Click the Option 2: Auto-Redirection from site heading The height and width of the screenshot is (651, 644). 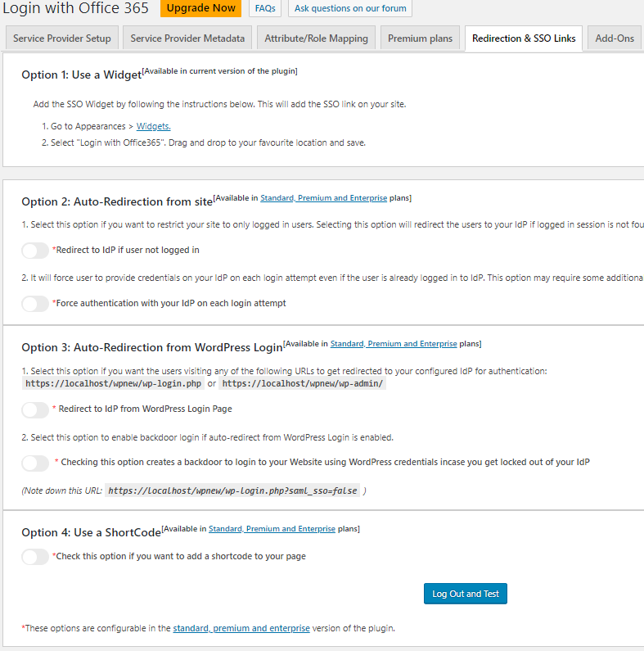(117, 201)
